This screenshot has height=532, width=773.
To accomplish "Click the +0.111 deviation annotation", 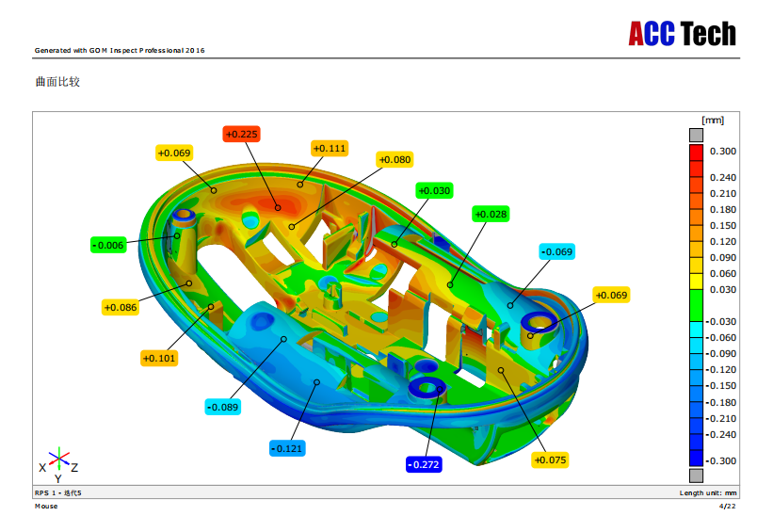I will tap(329, 148).
